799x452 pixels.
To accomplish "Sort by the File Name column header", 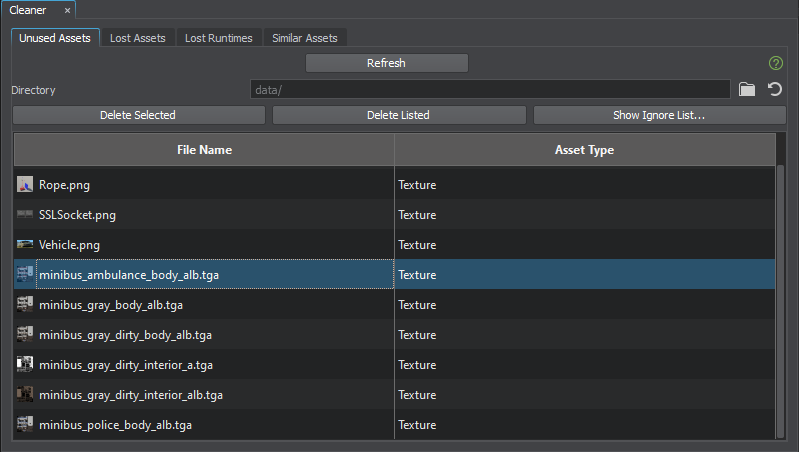I will (204, 150).
